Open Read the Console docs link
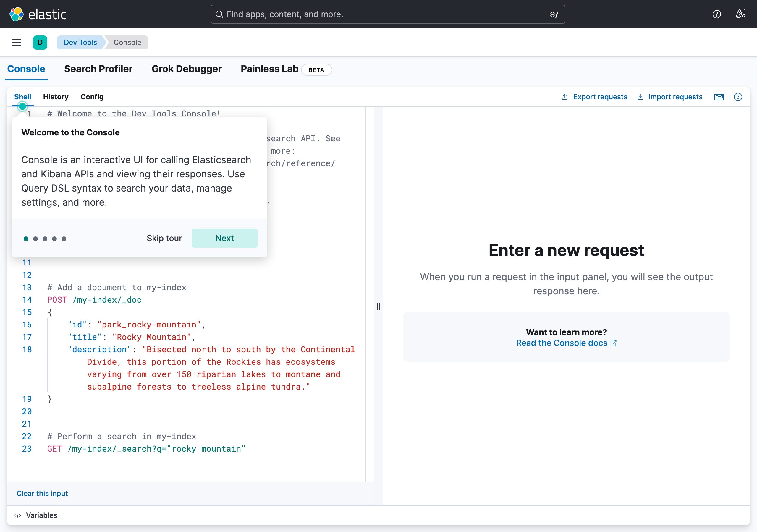This screenshot has width=757, height=532. pos(566,343)
